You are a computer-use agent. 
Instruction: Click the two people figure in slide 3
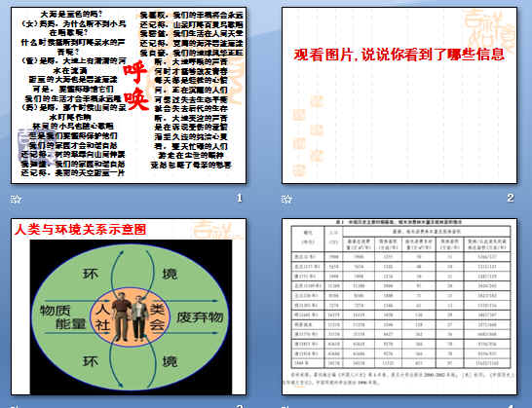coord(131,316)
